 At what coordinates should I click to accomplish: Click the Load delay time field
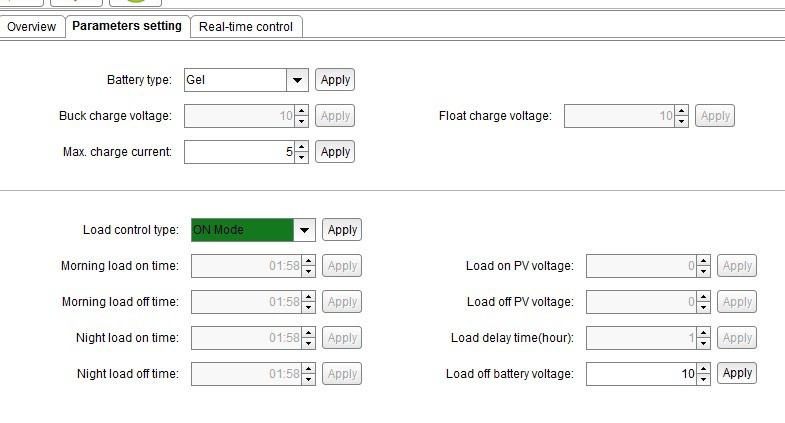tap(640, 338)
